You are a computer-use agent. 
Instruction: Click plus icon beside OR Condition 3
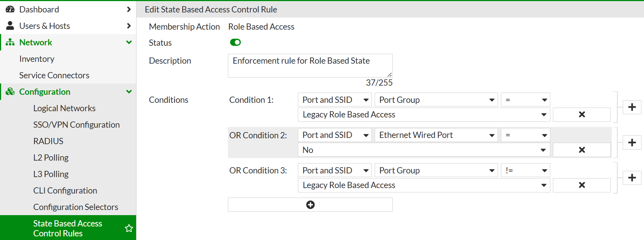click(632, 178)
